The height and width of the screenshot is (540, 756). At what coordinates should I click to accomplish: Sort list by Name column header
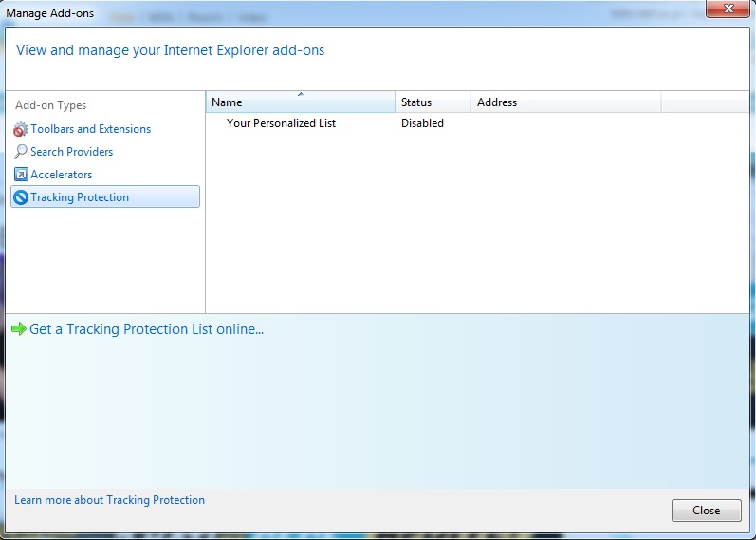pos(301,102)
